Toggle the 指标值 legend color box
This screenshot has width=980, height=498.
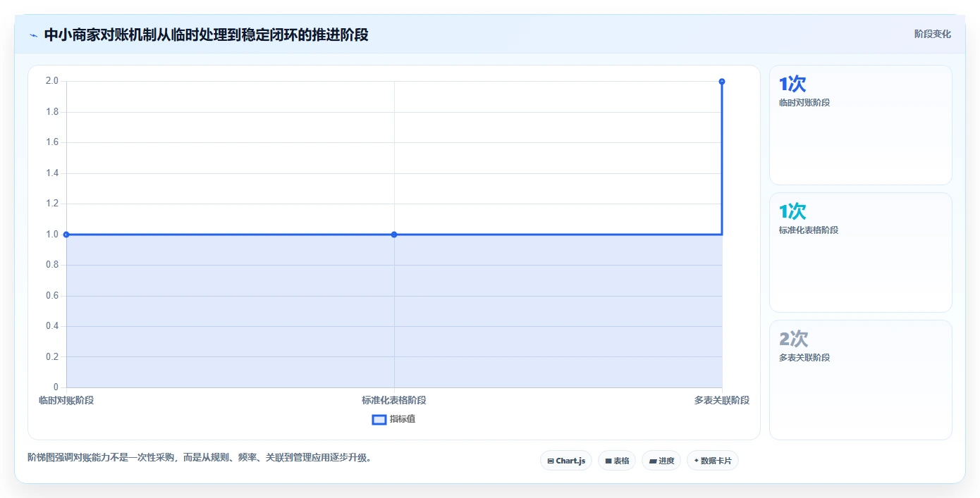pyautogui.click(x=379, y=419)
